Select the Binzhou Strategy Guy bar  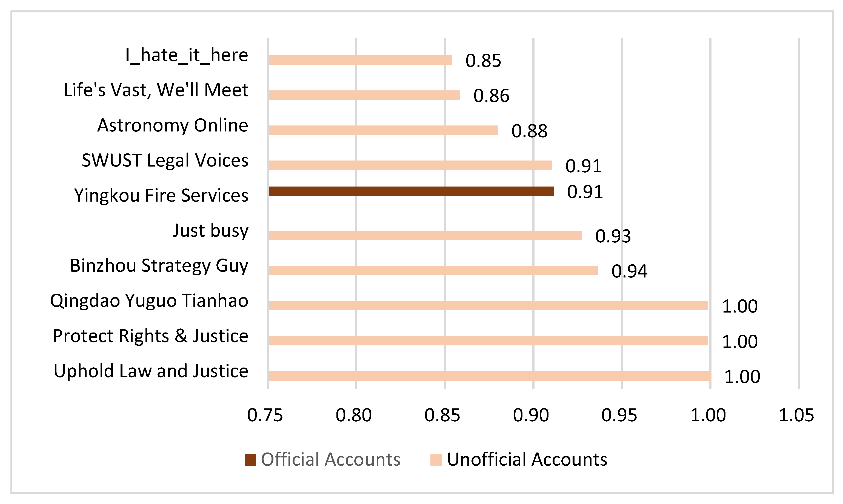coord(433,271)
